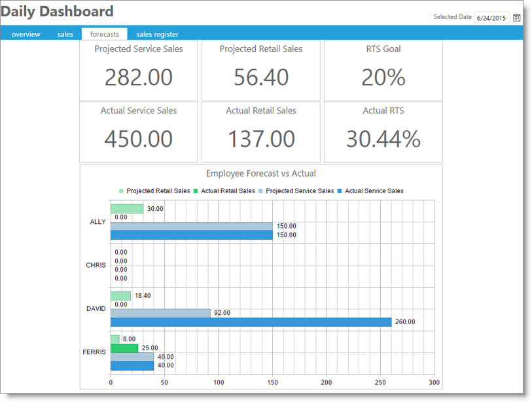The image size is (532, 402).
Task: Click David's 92.00 projected service bar
Action: coord(160,313)
